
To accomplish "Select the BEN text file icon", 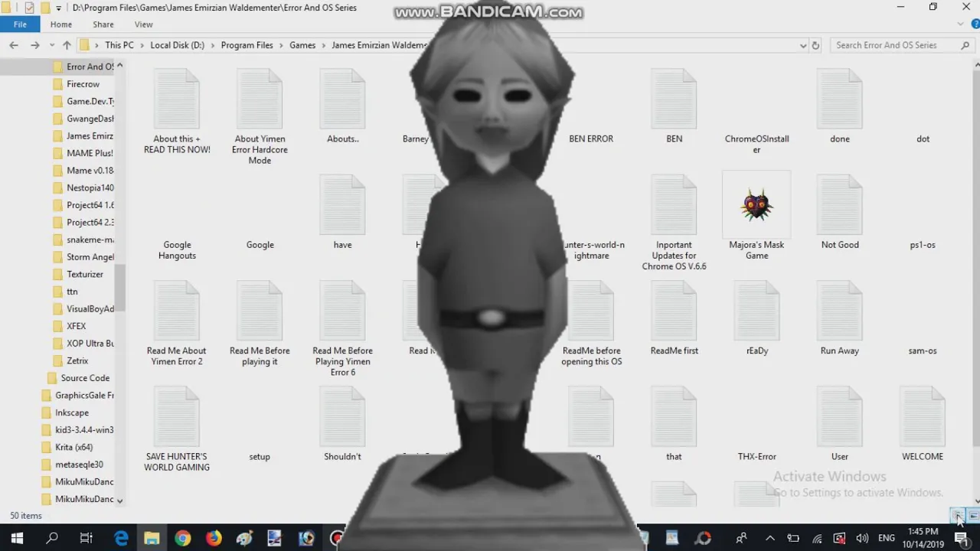I will tap(674, 99).
